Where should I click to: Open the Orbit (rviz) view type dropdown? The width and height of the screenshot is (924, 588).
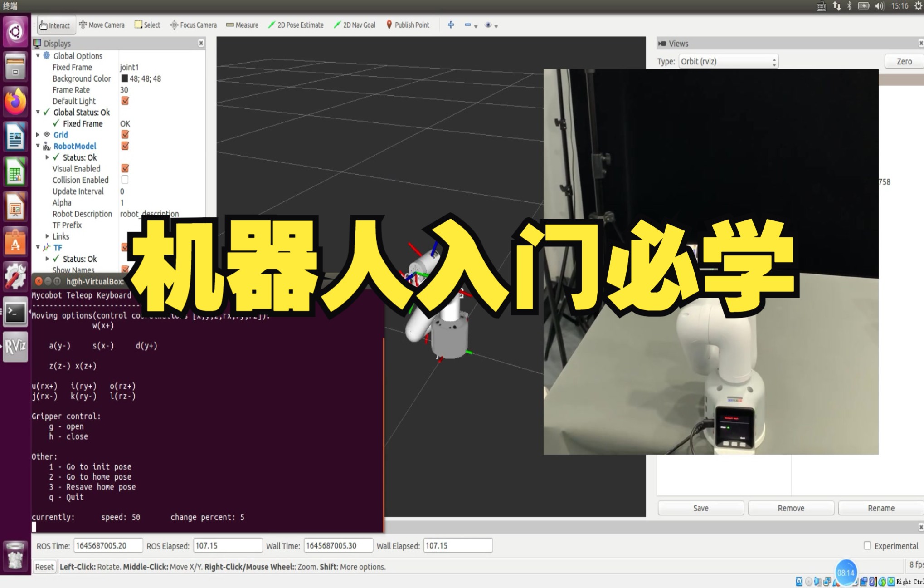[x=727, y=61]
